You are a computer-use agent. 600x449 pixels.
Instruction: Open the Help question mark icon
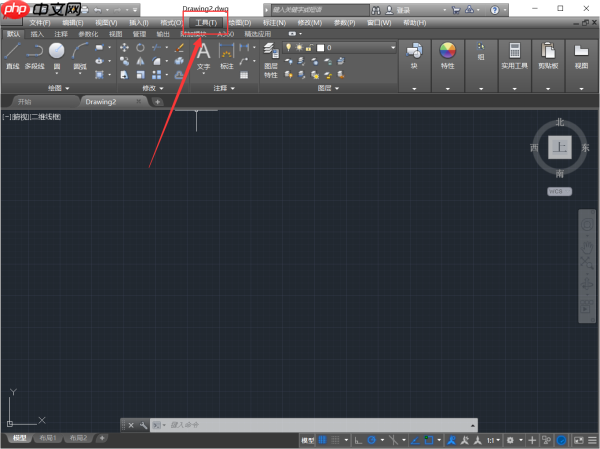coord(494,10)
